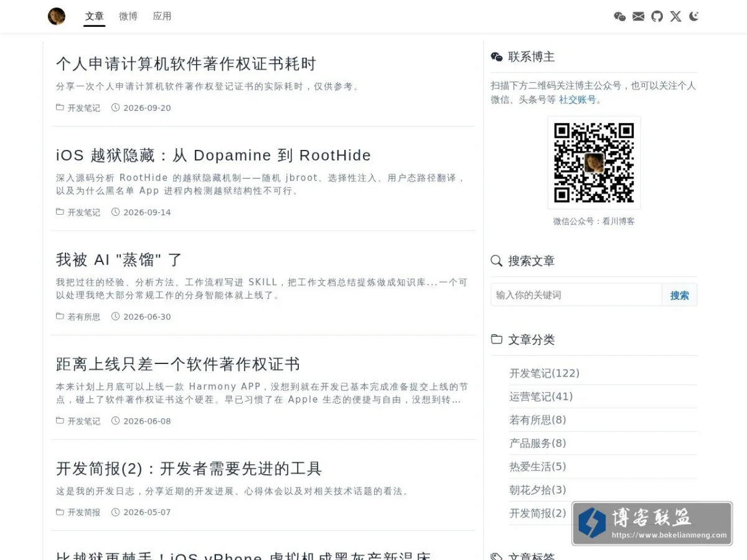Click the 社交账号 link in the sidebar
Screen dimensions: 747x560
pyautogui.click(x=577, y=100)
